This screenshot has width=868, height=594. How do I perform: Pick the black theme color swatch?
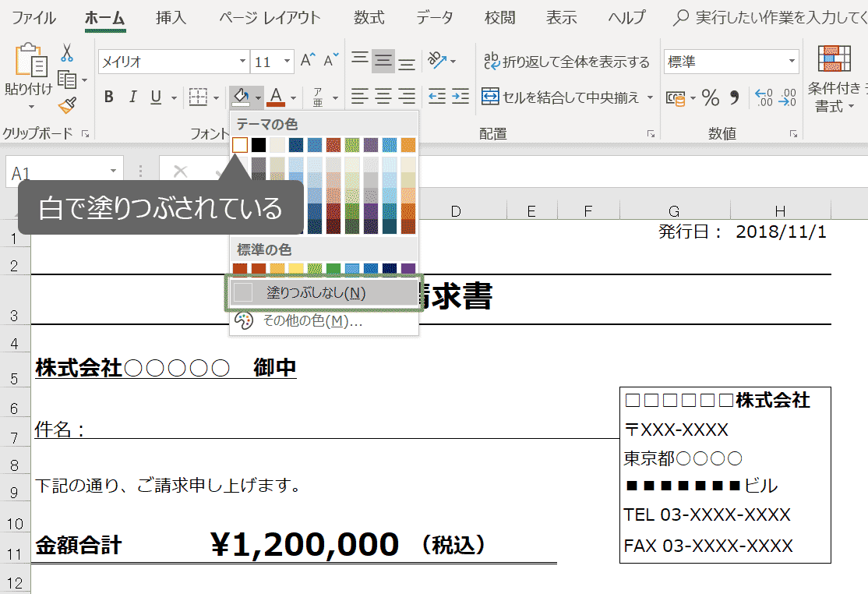(259, 145)
